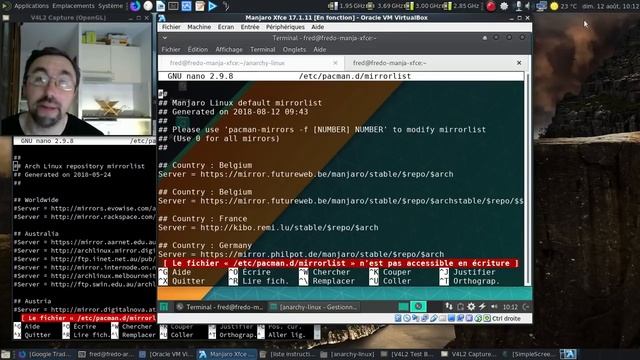
Task: Click the VirtualBox USB status indicator
Action: pos(433,318)
